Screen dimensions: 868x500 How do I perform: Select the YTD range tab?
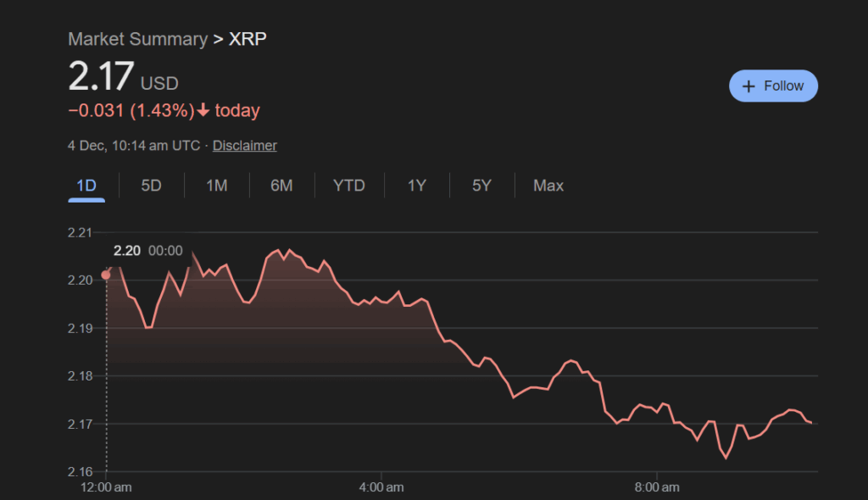tap(349, 186)
